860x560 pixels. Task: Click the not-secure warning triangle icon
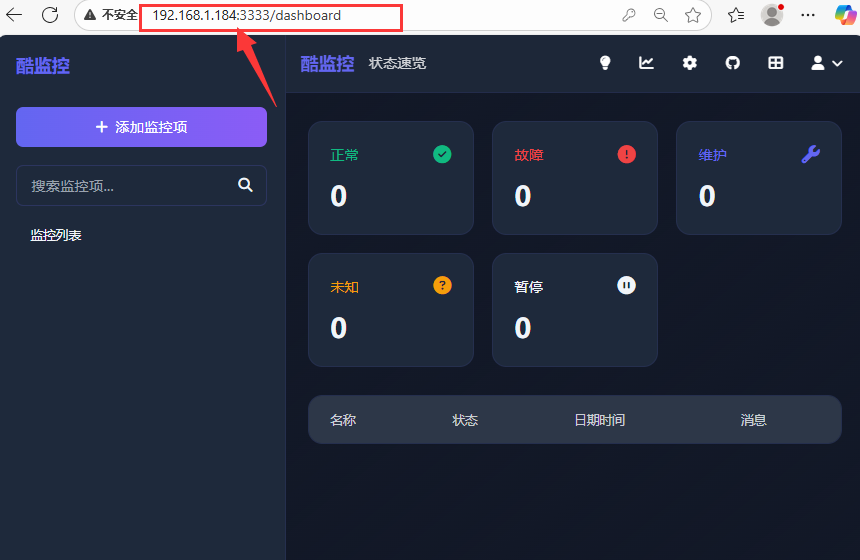coord(90,15)
